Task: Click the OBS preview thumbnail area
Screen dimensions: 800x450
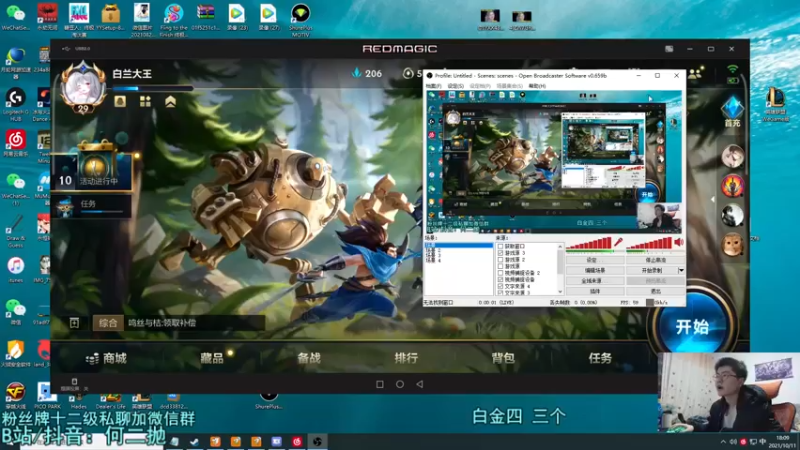Action: 554,162
